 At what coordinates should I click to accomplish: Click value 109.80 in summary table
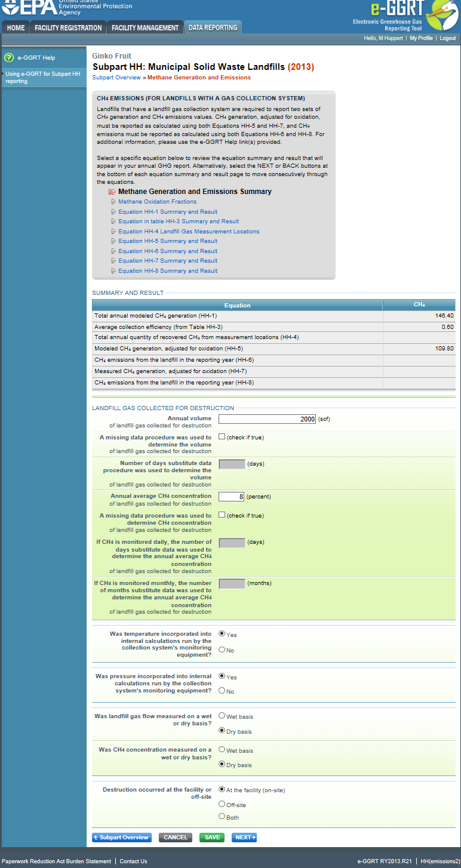pyautogui.click(x=444, y=349)
